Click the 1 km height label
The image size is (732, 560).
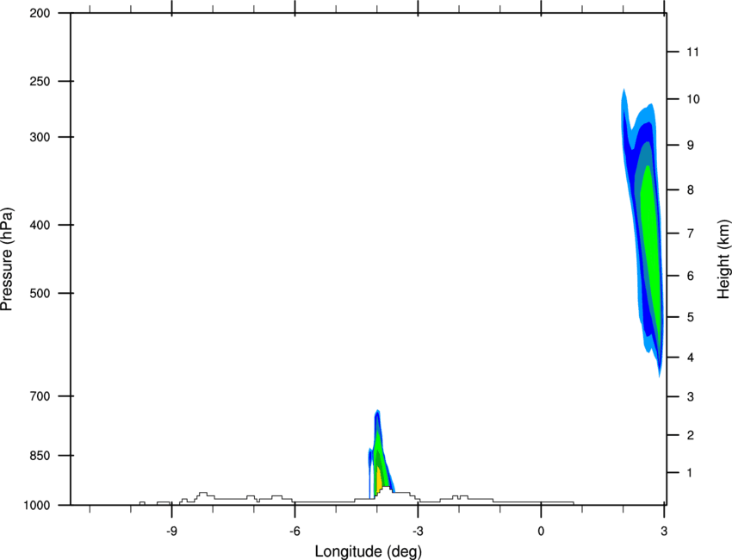point(690,473)
